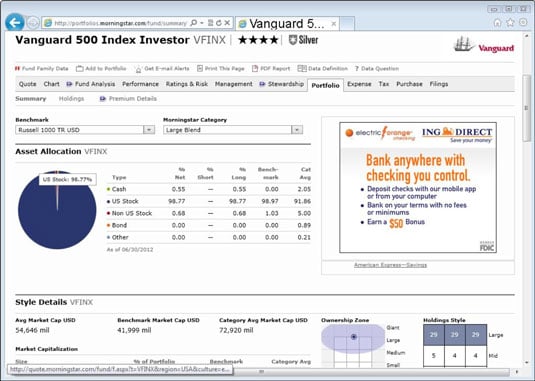The width and height of the screenshot is (535, 381).
Task: Click the 54,646 mil Avg Market Cap value
Action: click(32, 330)
